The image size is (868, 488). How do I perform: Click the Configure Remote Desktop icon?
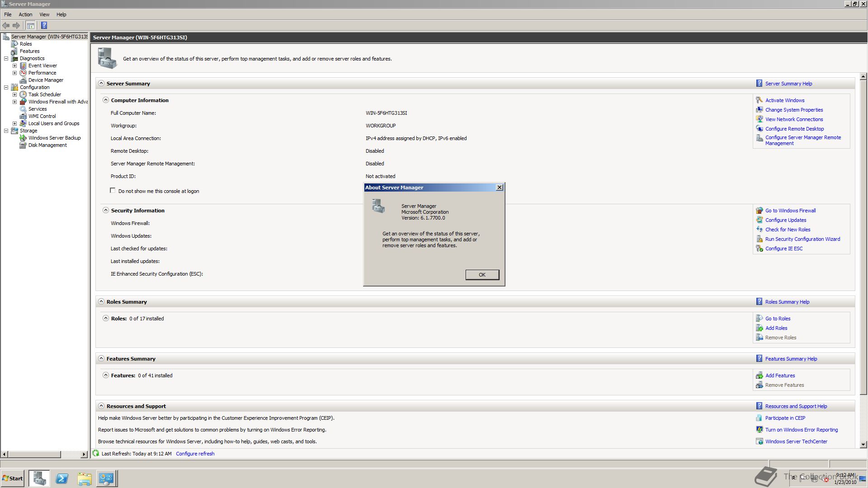759,128
